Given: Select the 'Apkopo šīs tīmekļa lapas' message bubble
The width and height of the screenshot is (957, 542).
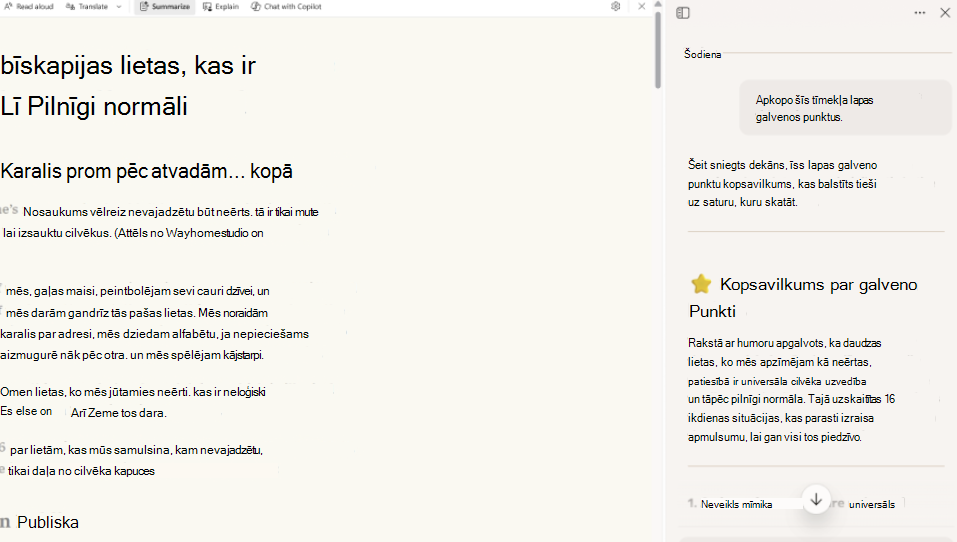Looking at the screenshot, I should click(845, 108).
